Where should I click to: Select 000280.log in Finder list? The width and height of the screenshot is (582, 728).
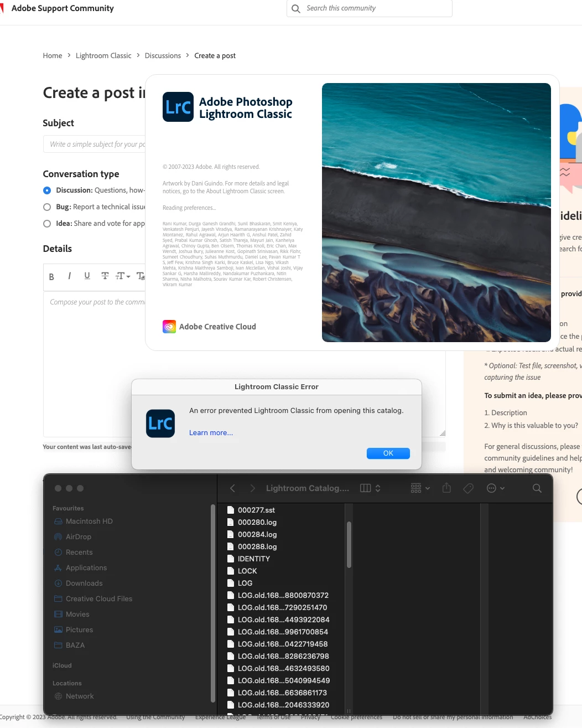click(x=252, y=522)
